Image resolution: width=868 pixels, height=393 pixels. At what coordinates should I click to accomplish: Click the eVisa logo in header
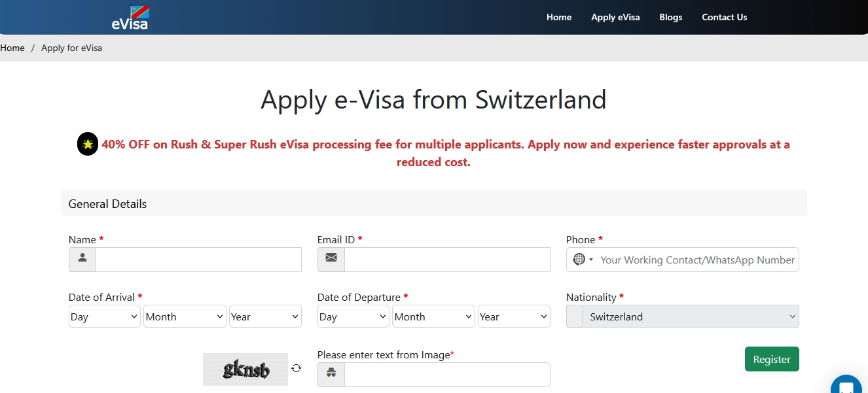(x=130, y=18)
